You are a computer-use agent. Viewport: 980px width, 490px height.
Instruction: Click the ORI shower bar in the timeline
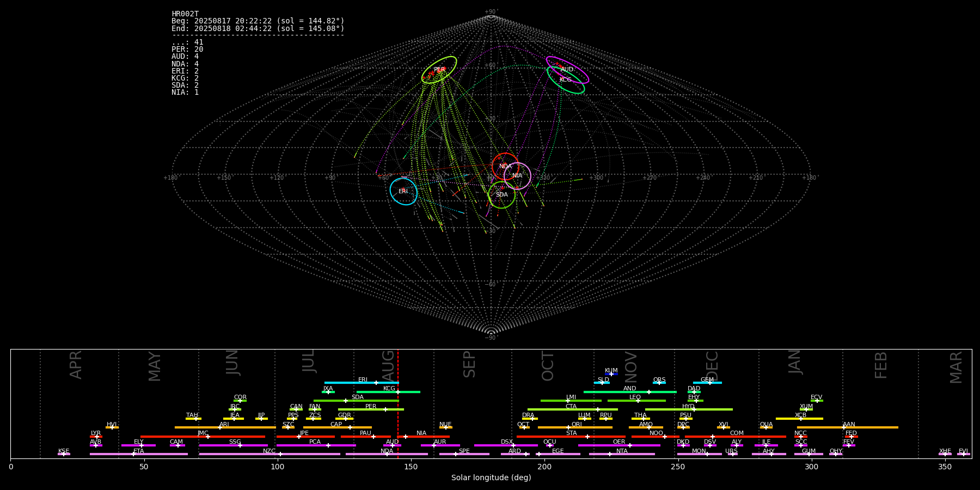tap(575, 427)
